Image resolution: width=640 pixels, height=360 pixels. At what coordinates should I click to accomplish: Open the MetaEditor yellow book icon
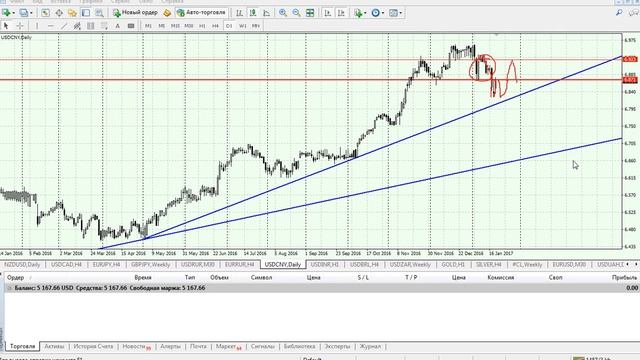(x=167, y=13)
